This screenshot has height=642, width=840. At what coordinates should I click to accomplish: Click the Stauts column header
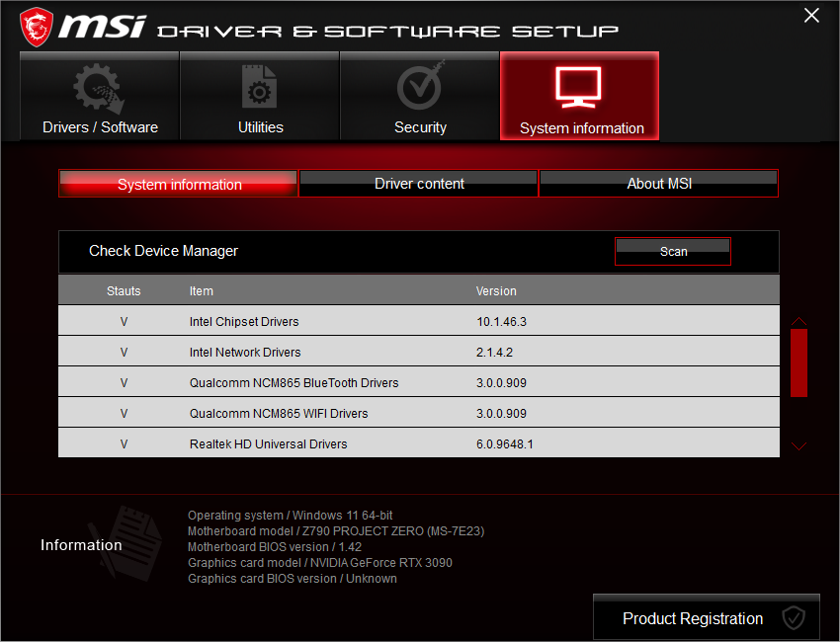[x=124, y=290]
